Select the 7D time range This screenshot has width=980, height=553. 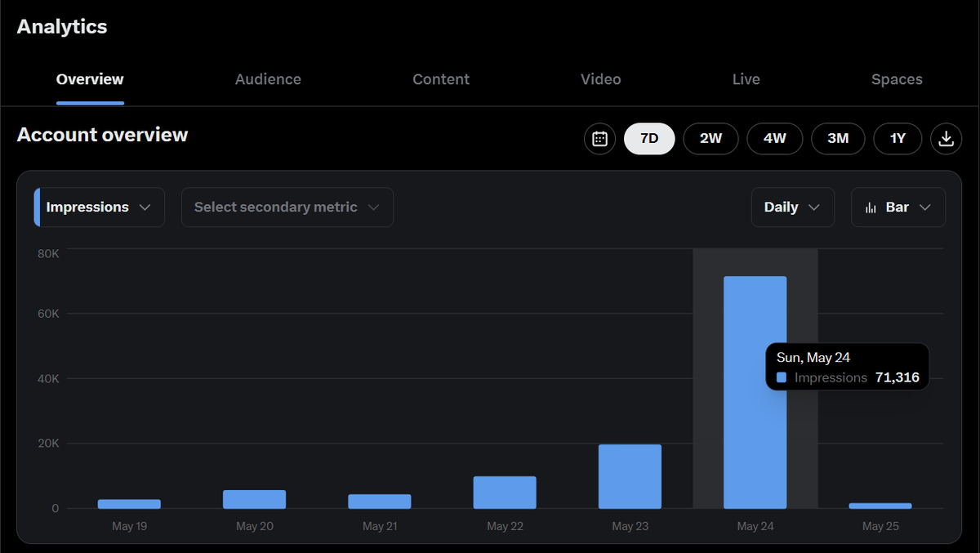click(x=649, y=138)
